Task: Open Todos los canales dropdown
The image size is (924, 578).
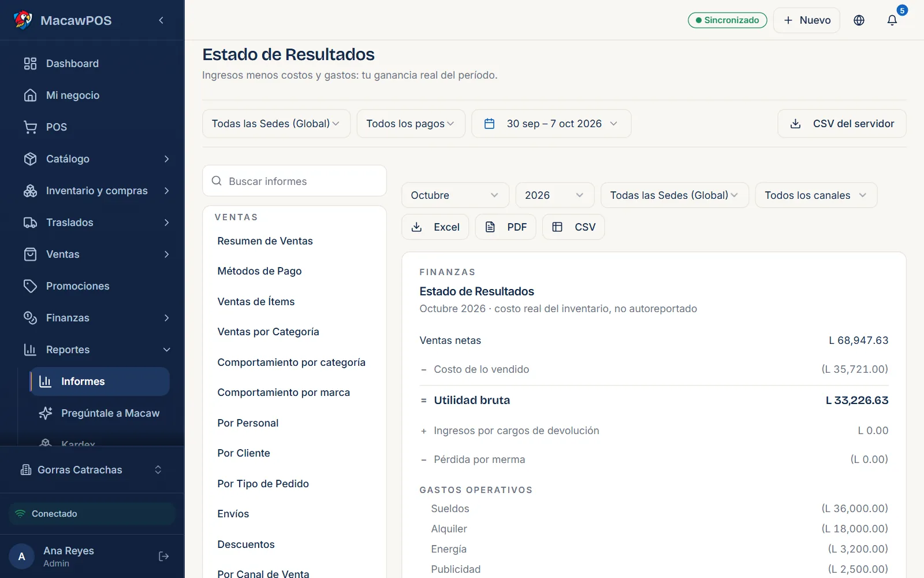Action: [x=816, y=195]
